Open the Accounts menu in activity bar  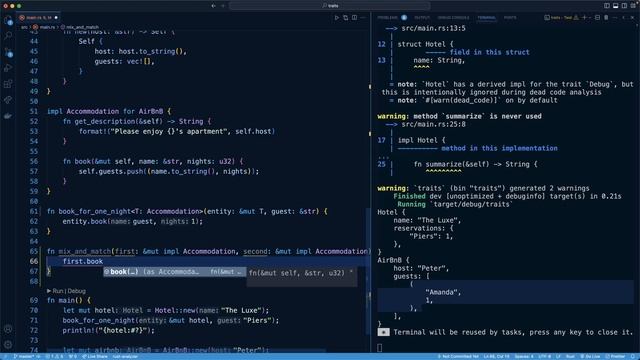point(8,329)
